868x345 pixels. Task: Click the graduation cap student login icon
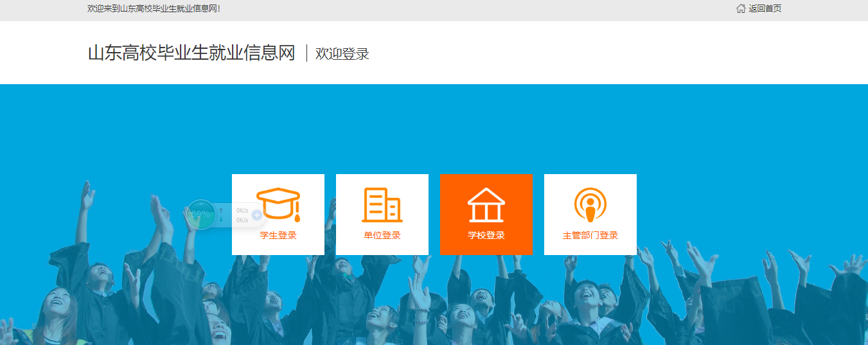(278, 204)
